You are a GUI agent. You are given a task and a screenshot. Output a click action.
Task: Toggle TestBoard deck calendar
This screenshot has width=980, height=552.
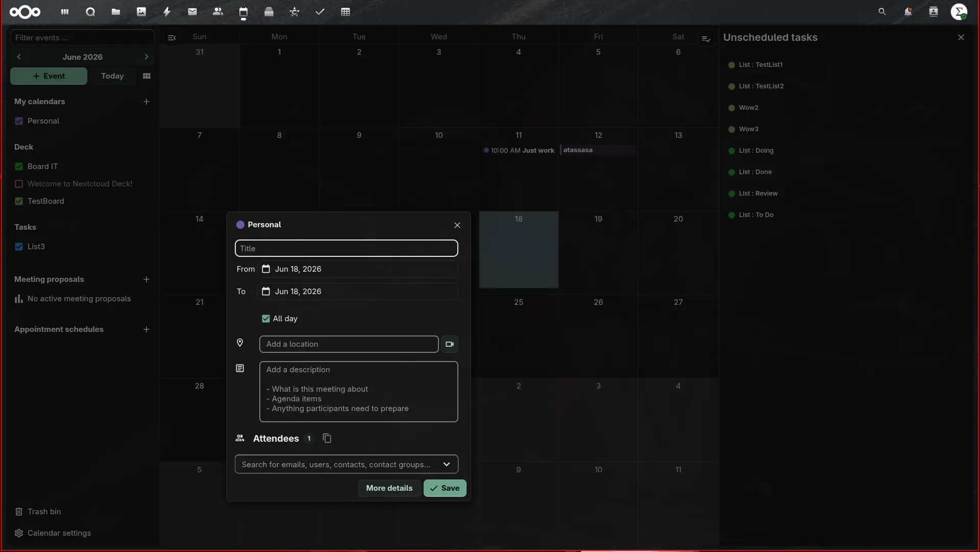click(19, 201)
